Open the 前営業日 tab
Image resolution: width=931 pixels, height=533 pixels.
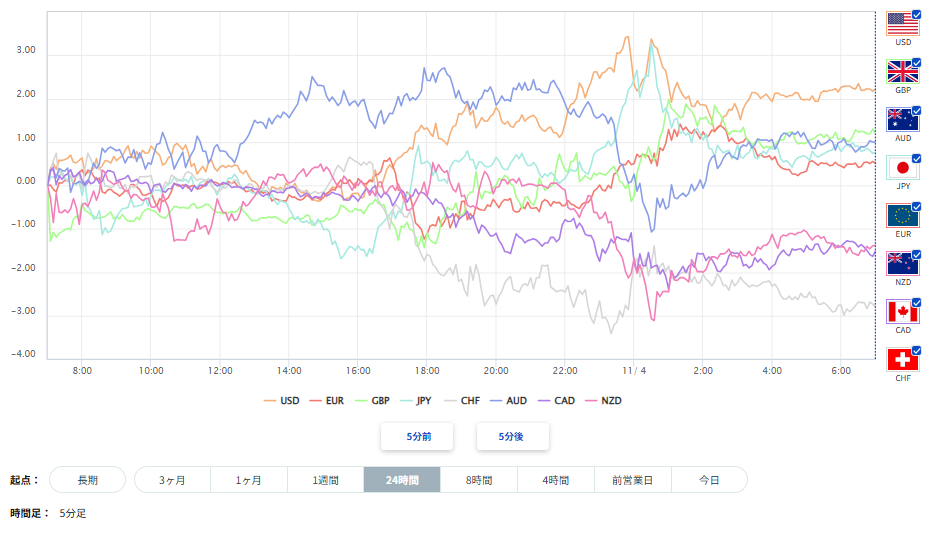tap(632, 480)
